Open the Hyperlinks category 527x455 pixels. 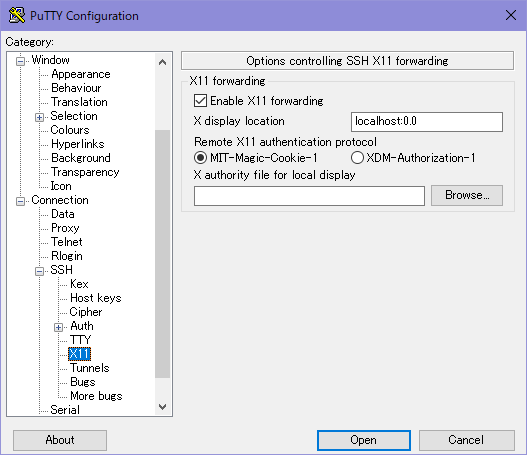78,144
